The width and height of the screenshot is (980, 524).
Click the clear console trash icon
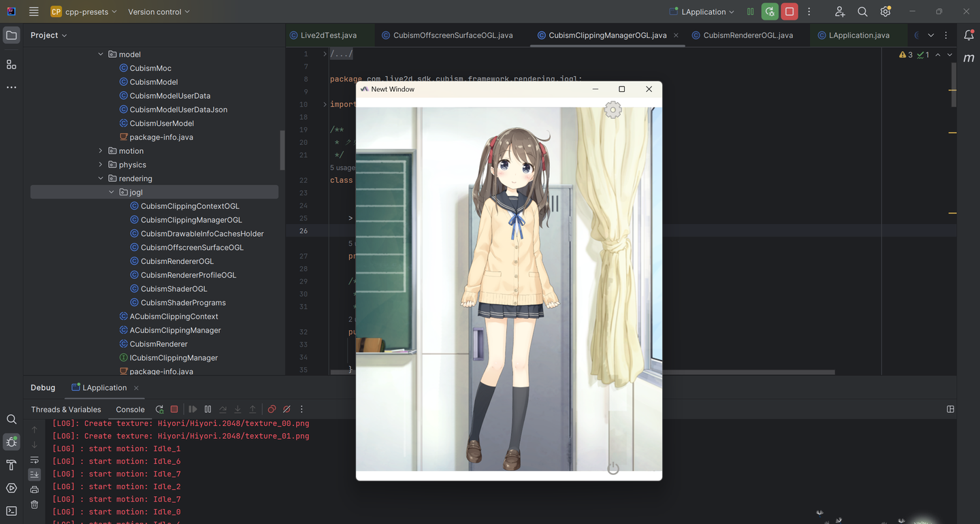click(x=35, y=504)
